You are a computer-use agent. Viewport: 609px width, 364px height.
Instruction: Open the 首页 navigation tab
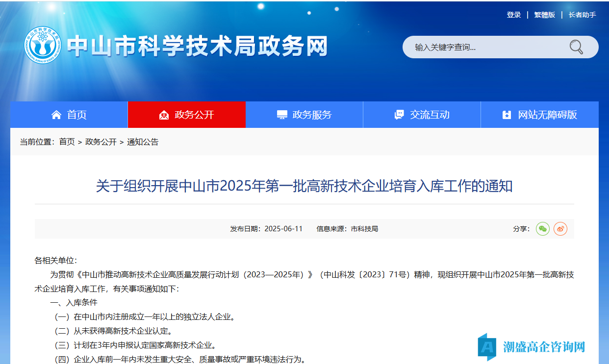(69, 115)
